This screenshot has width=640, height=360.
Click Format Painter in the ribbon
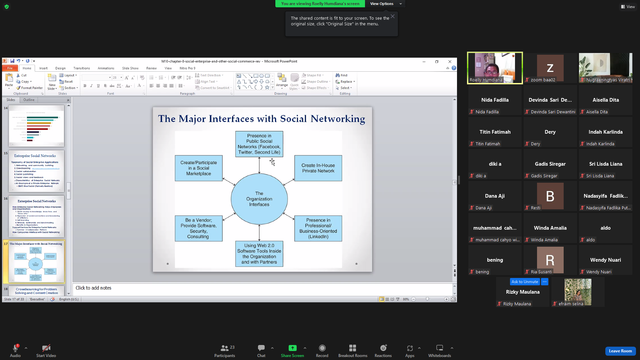point(29,88)
